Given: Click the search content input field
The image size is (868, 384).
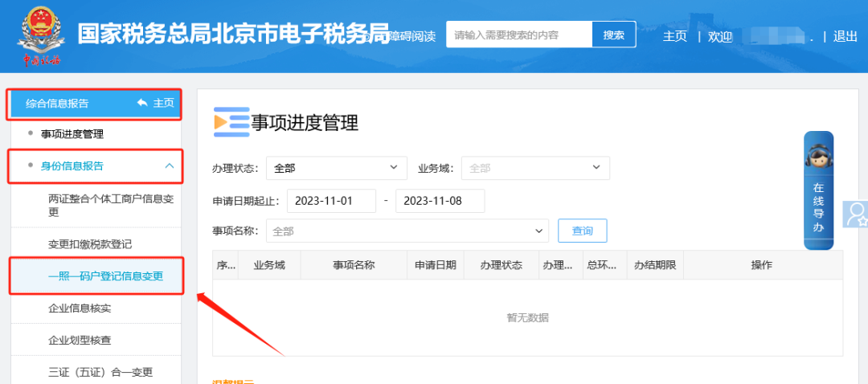Looking at the screenshot, I should (518, 35).
